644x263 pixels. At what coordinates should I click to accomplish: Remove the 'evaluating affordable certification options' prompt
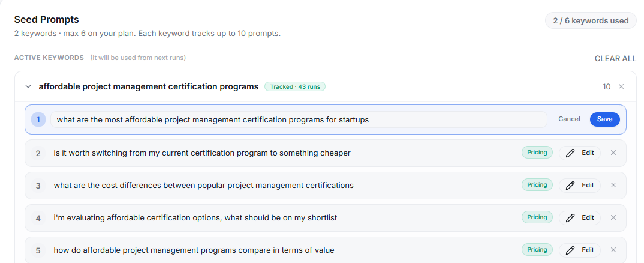click(613, 217)
